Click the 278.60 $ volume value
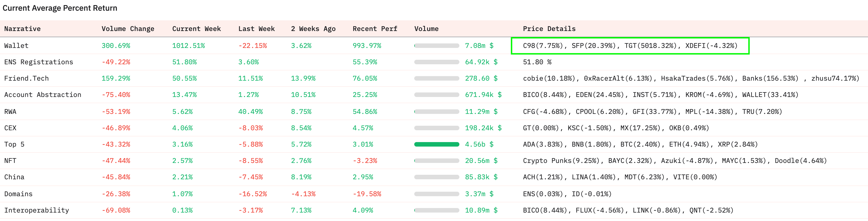The image size is (868, 221). pyautogui.click(x=481, y=78)
